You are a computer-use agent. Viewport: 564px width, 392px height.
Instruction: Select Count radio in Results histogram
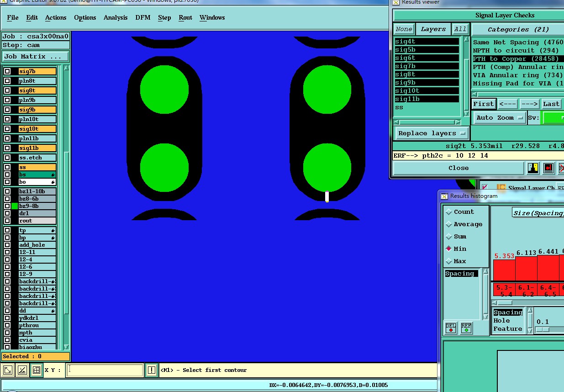point(449,212)
